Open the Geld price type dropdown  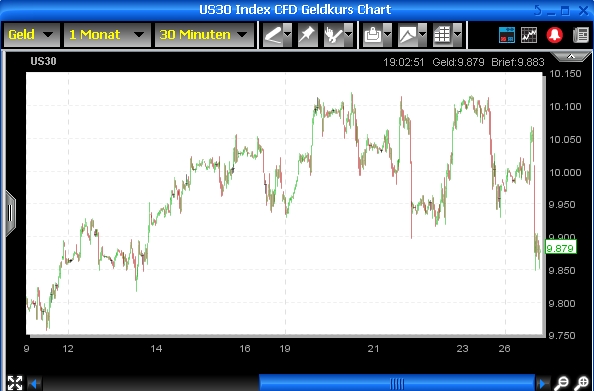pos(31,35)
